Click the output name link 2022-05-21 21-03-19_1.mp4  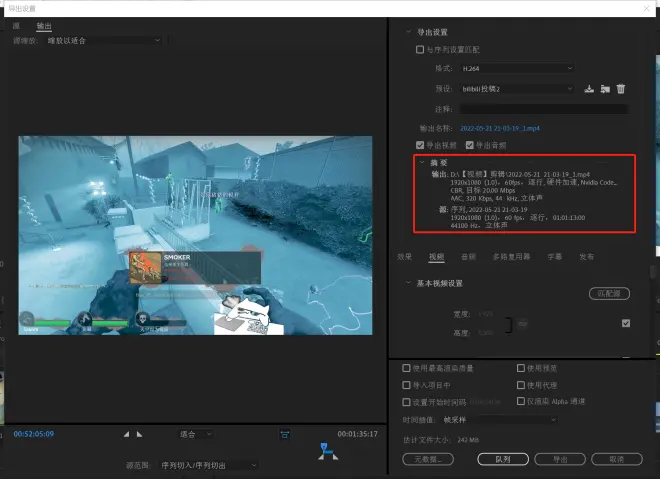(500, 128)
